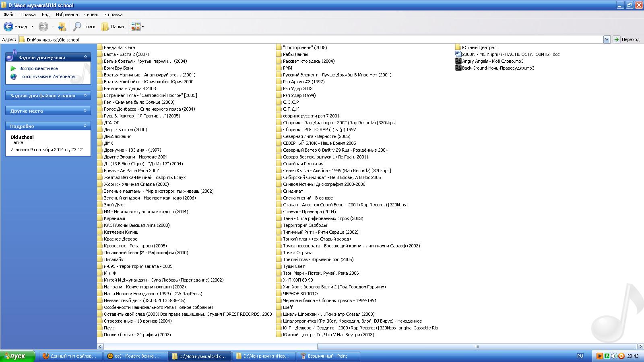Select folder 'Синдикат'
The width and height of the screenshot is (644, 362).
coord(290,191)
